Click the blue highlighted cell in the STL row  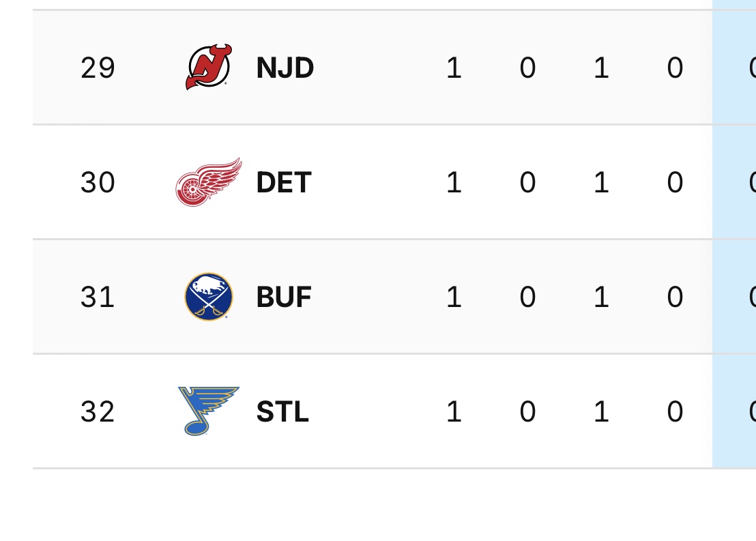[734, 411]
